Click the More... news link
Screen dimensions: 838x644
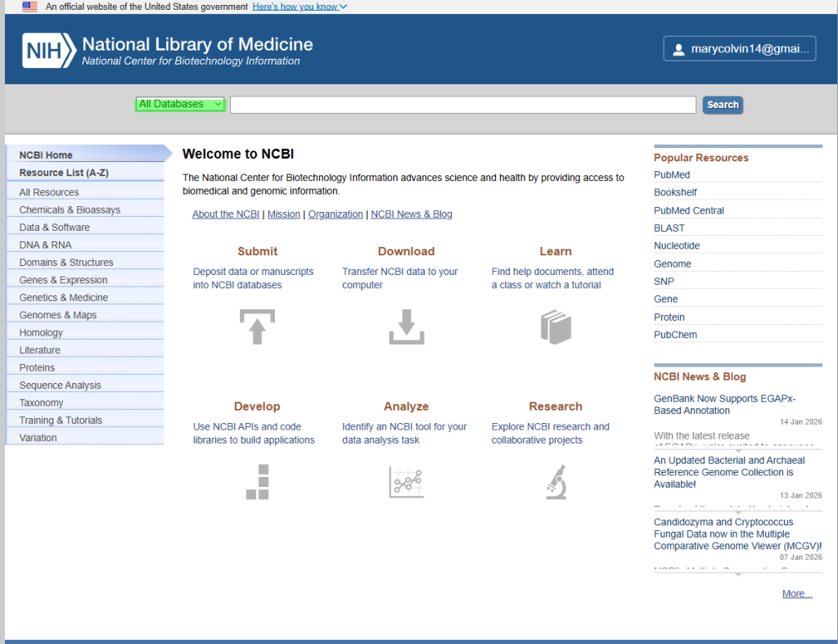[x=796, y=594]
